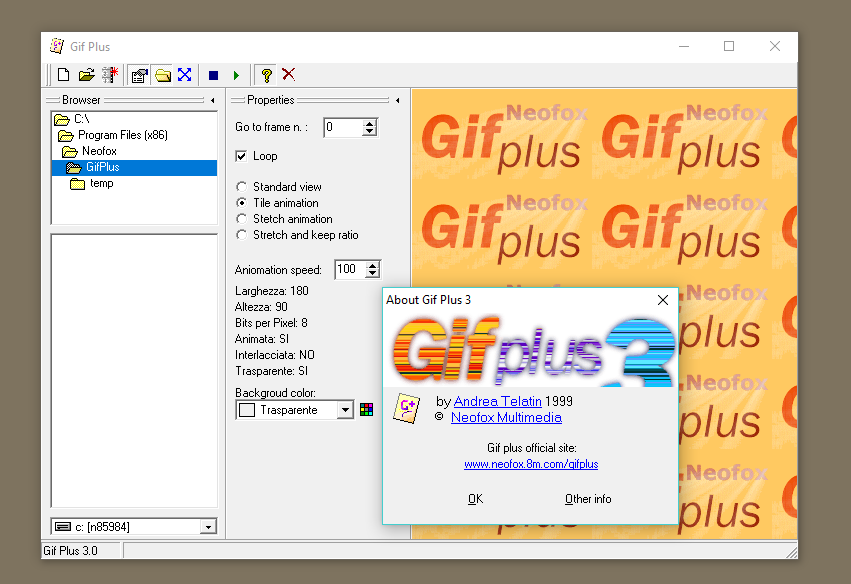Increase the animation speed value
This screenshot has height=584, width=851.
pyautogui.click(x=372, y=265)
